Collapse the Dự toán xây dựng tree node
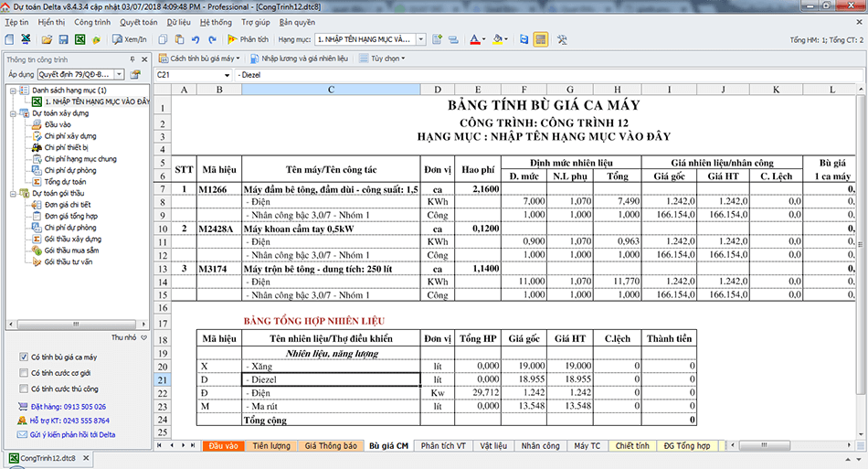 11,113
